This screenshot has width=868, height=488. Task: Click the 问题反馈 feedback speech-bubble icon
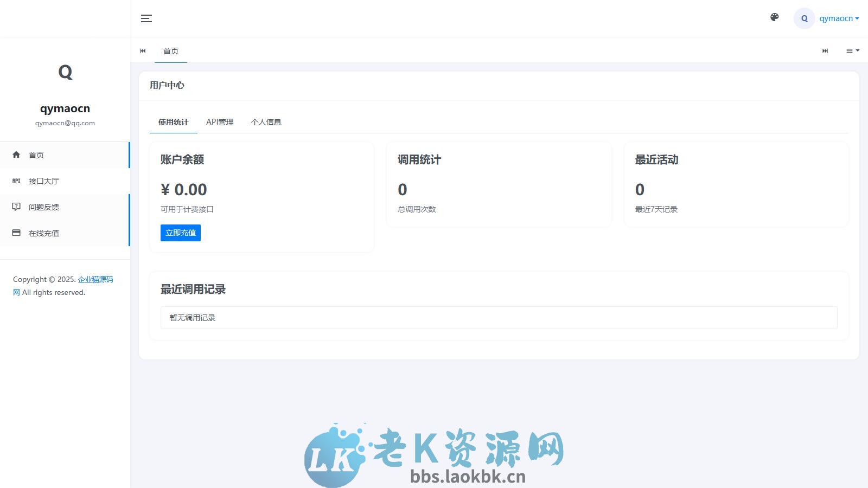tap(16, 207)
